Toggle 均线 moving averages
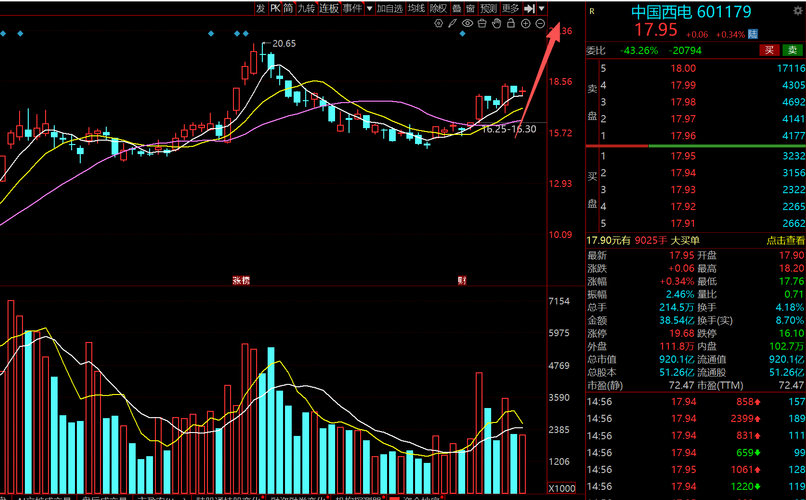This screenshot has width=806, height=500. [x=416, y=8]
